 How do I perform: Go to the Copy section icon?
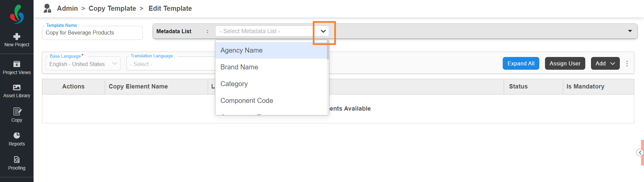(x=17, y=112)
